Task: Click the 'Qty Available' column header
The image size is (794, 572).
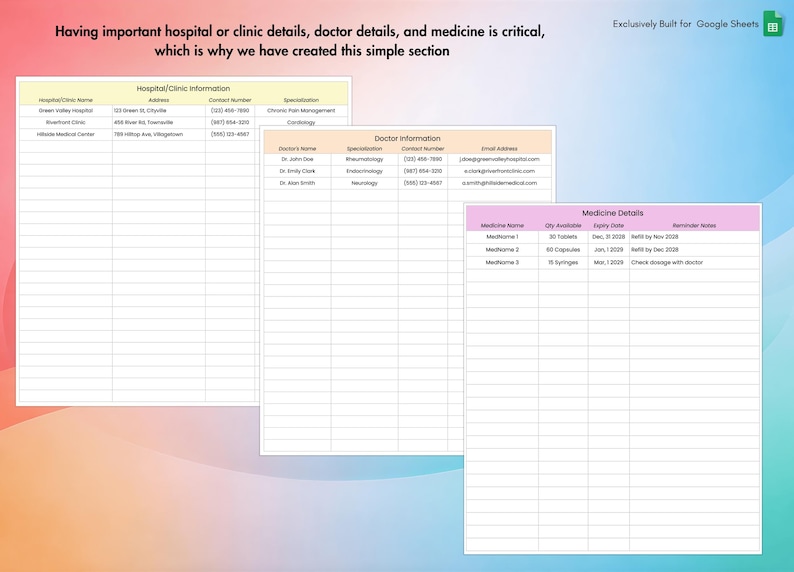Action: coord(563,226)
